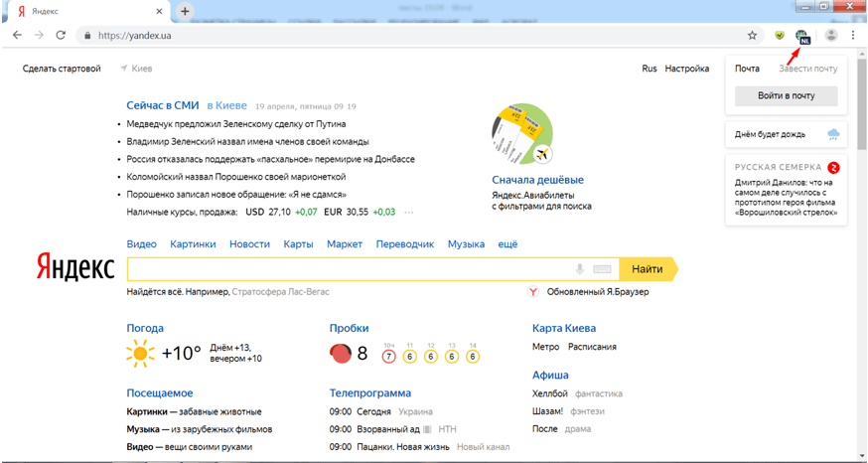Screen dimensions: 868x463
Task: Click into the Yandex search input field
Action: [x=348, y=269]
